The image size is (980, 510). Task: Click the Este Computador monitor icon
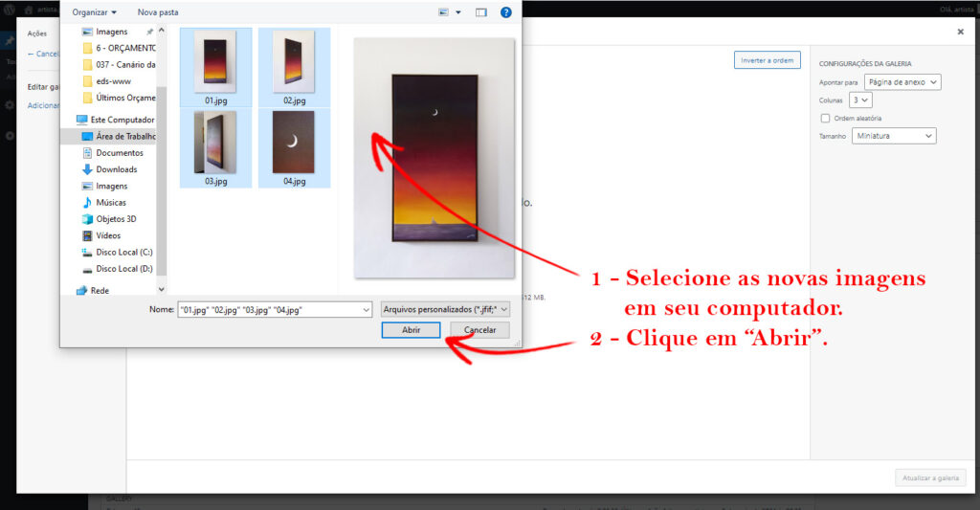[x=81, y=120]
